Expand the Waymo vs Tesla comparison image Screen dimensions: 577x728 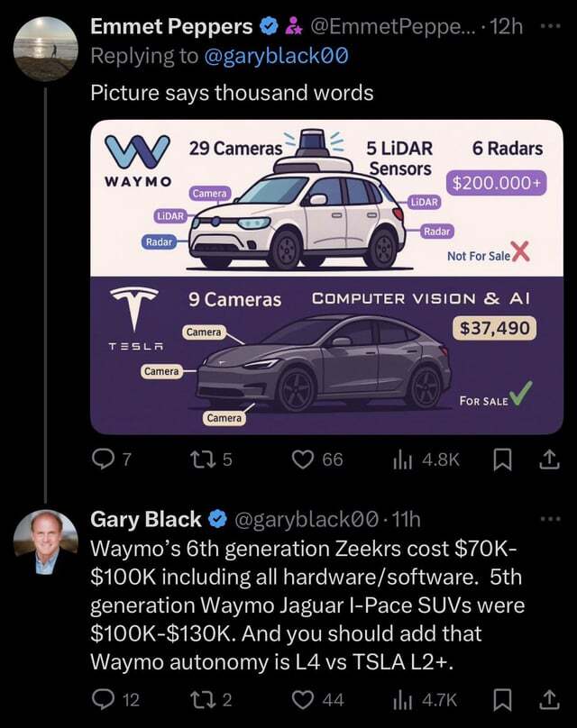[x=326, y=277]
